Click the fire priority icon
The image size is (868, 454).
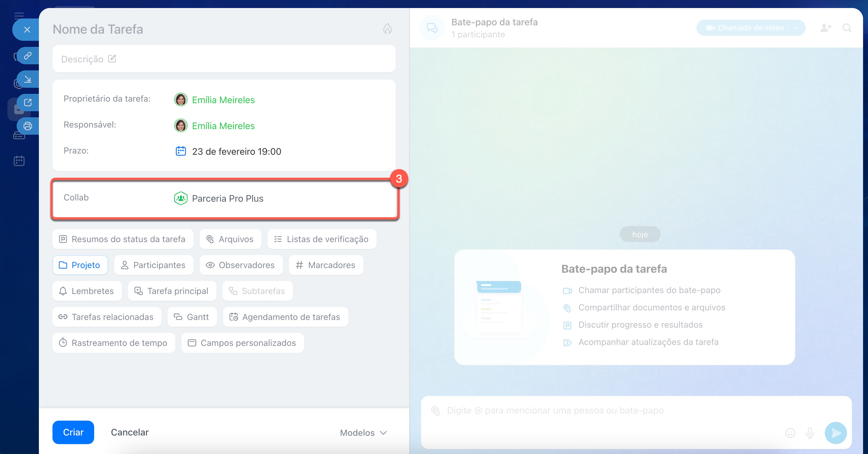pos(387,29)
